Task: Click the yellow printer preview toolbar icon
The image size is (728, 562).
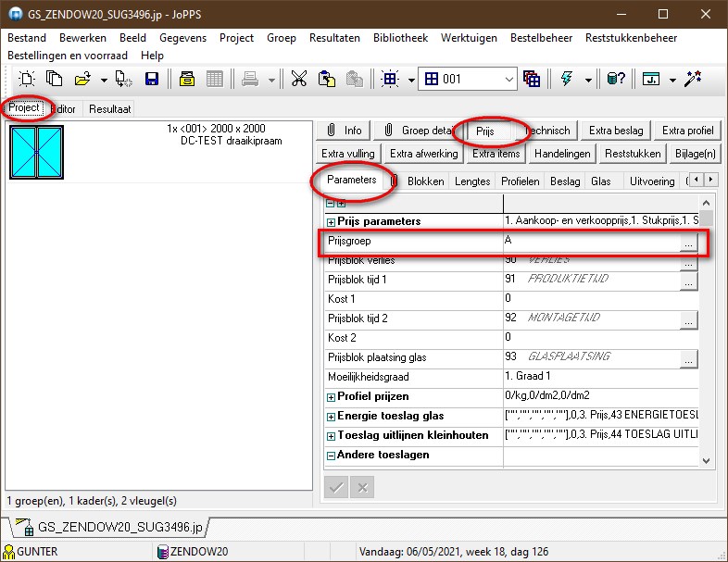Action: tap(187, 79)
